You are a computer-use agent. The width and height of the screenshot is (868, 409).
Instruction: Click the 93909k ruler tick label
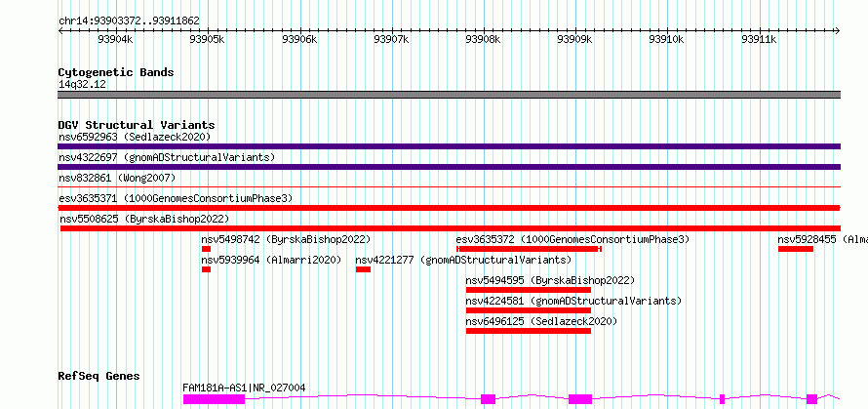pyautogui.click(x=575, y=39)
